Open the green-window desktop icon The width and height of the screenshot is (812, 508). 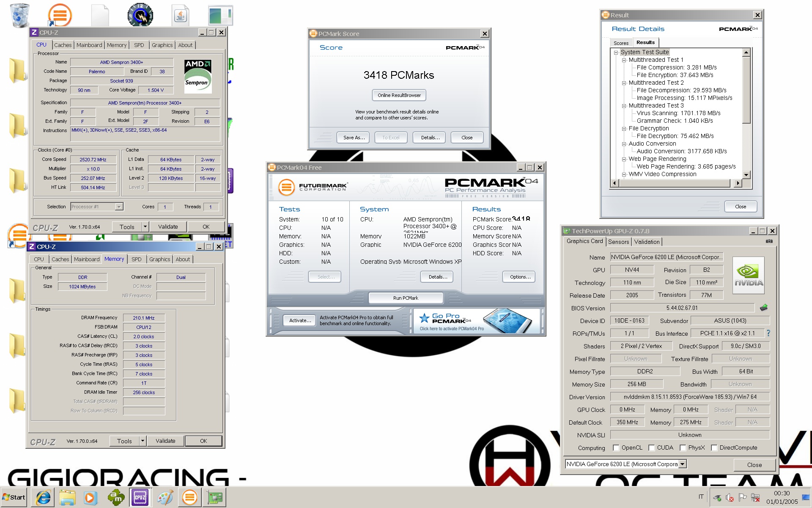[220, 16]
